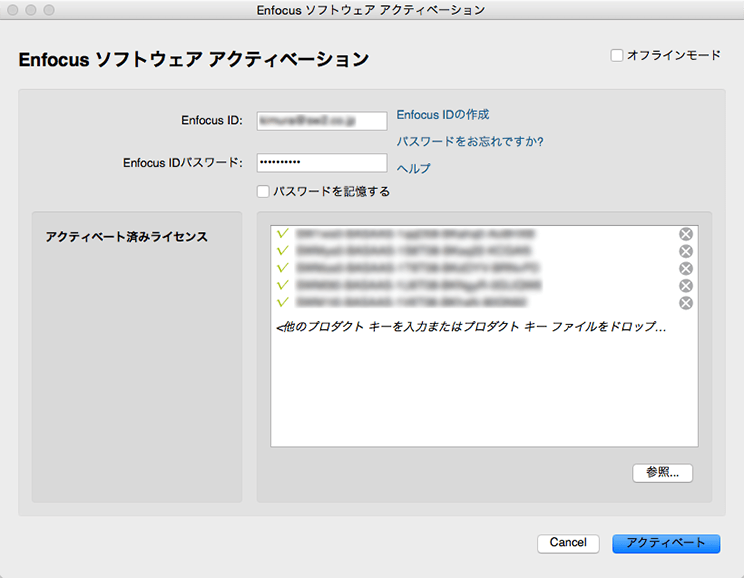Click the blue アクティベート button

[x=666, y=543]
